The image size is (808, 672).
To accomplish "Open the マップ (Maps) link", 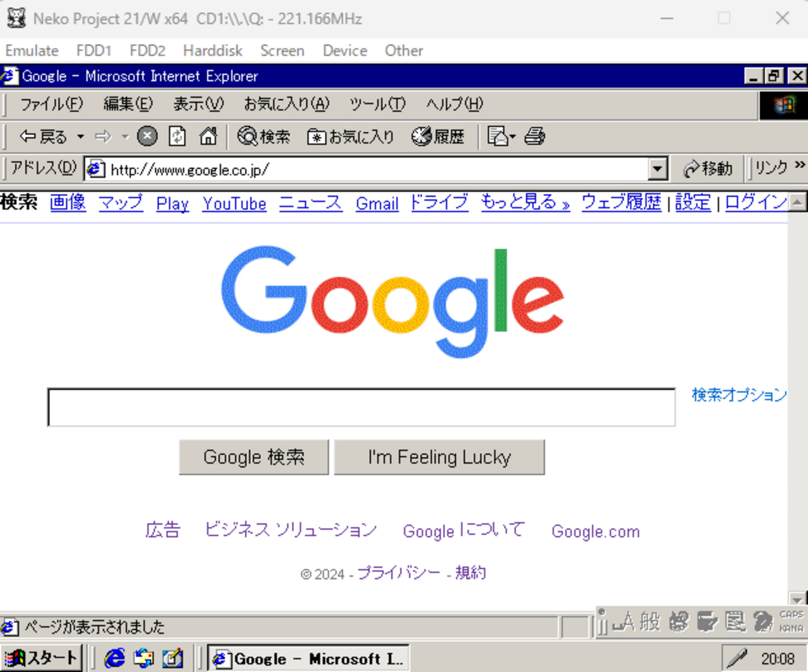I will click(121, 203).
